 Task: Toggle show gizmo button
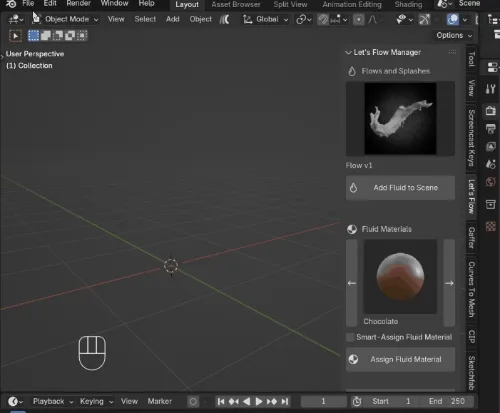pyautogui.click(x=424, y=20)
